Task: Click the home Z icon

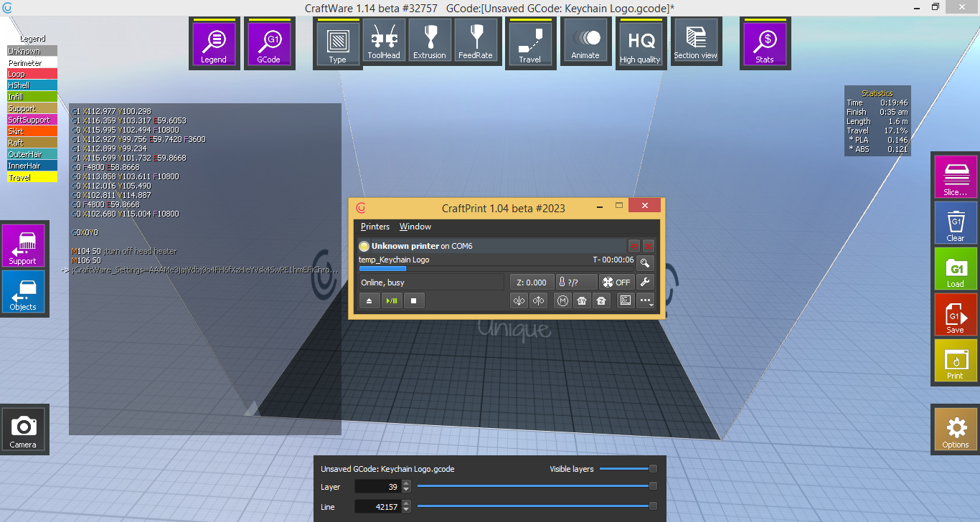Action: point(601,301)
